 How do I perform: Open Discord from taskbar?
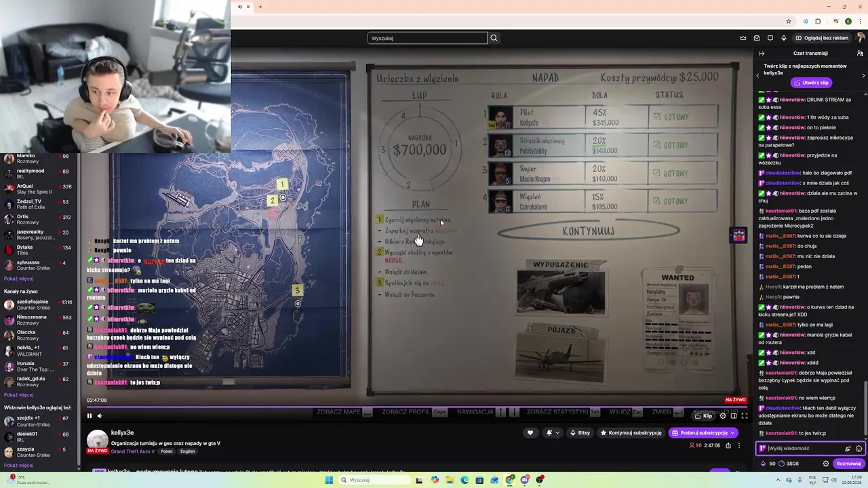click(524, 480)
